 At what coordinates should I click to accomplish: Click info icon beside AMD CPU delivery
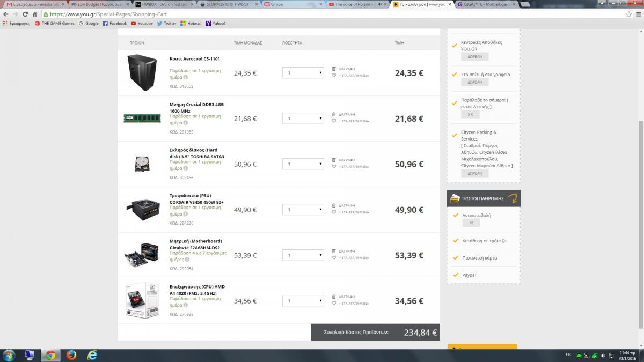[186, 305]
